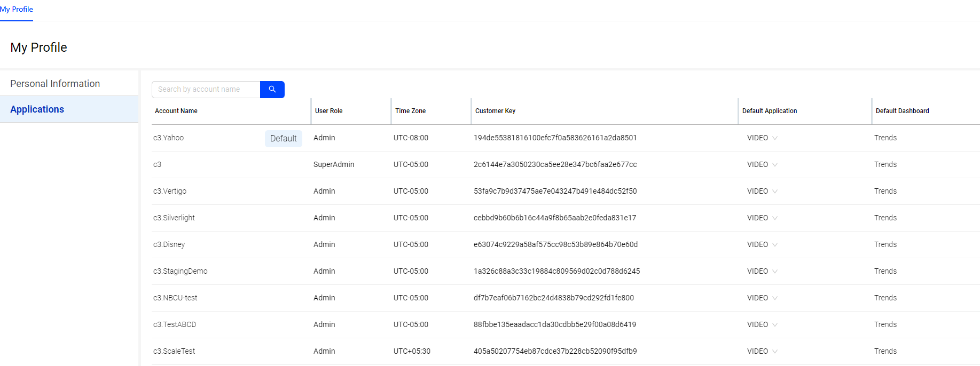Select the c3.ScaleTest account name

pos(174,351)
